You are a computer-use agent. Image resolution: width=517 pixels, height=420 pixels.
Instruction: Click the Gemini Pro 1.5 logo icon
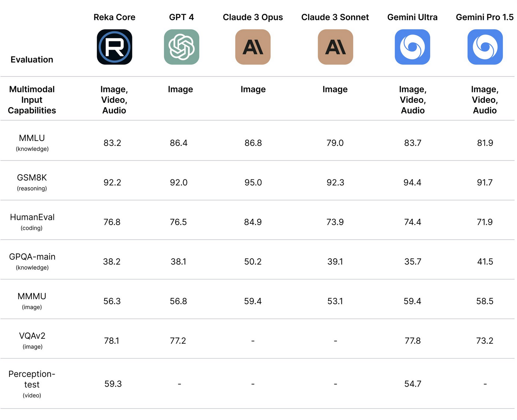[x=485, y=47]
